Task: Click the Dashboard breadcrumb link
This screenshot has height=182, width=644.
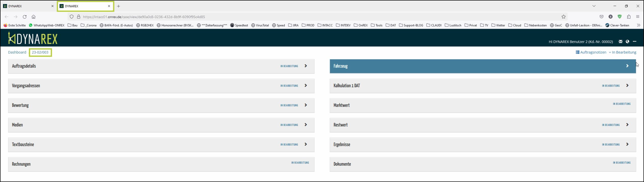Action: click(x=17, y=52)
